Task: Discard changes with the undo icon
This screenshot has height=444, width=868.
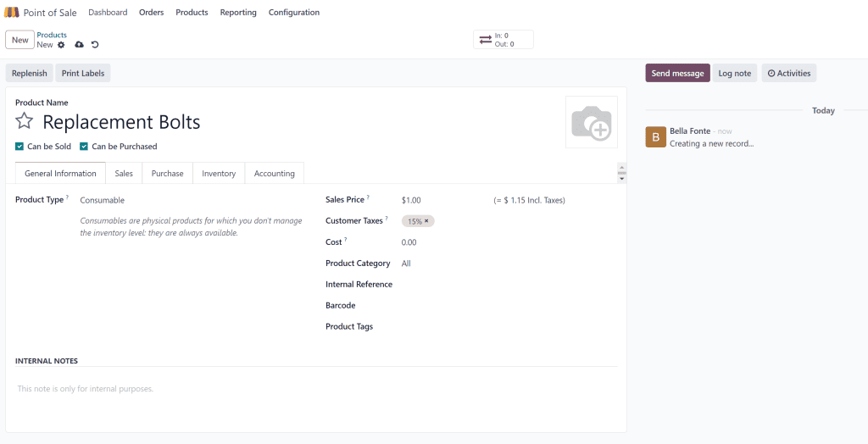Action: 95,45
